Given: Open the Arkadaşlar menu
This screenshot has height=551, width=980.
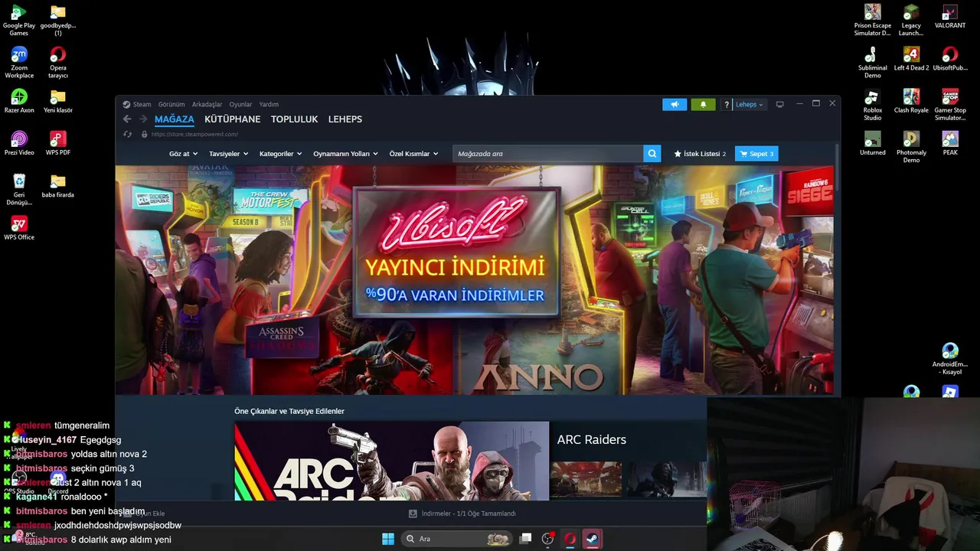Looking at the screenshot, I should point(207,104).
